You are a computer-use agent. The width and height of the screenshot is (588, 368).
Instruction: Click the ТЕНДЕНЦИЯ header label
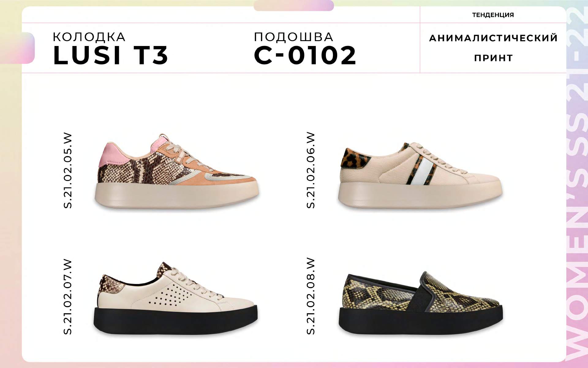[x=493, y=15]
